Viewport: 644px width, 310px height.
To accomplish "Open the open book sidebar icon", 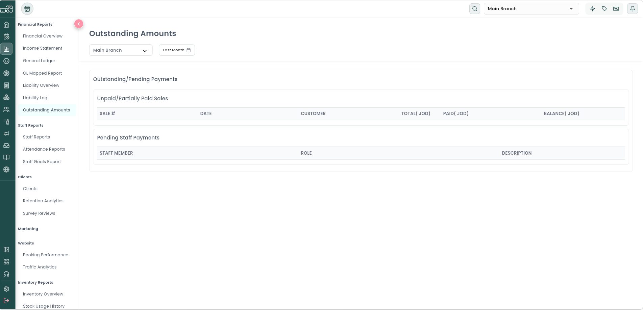I will tap(6, 157).
